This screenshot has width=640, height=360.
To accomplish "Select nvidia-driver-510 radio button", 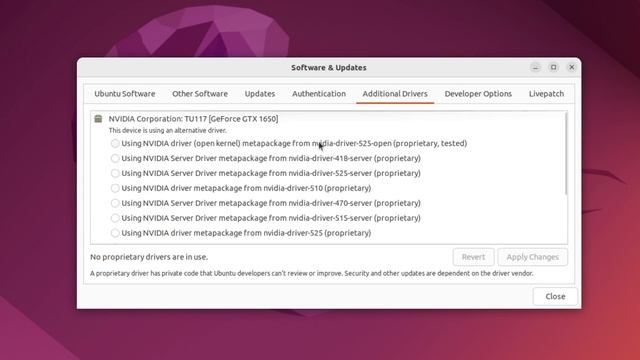I will click(115, 188).
